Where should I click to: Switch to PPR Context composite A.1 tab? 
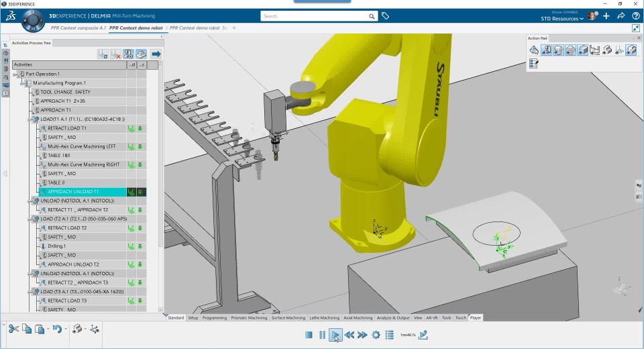coord(78,28)
